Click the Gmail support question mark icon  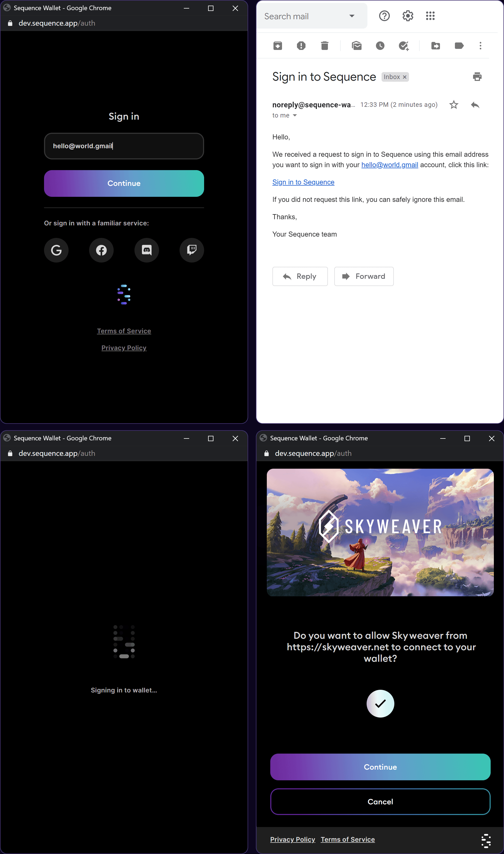(384, 16)
